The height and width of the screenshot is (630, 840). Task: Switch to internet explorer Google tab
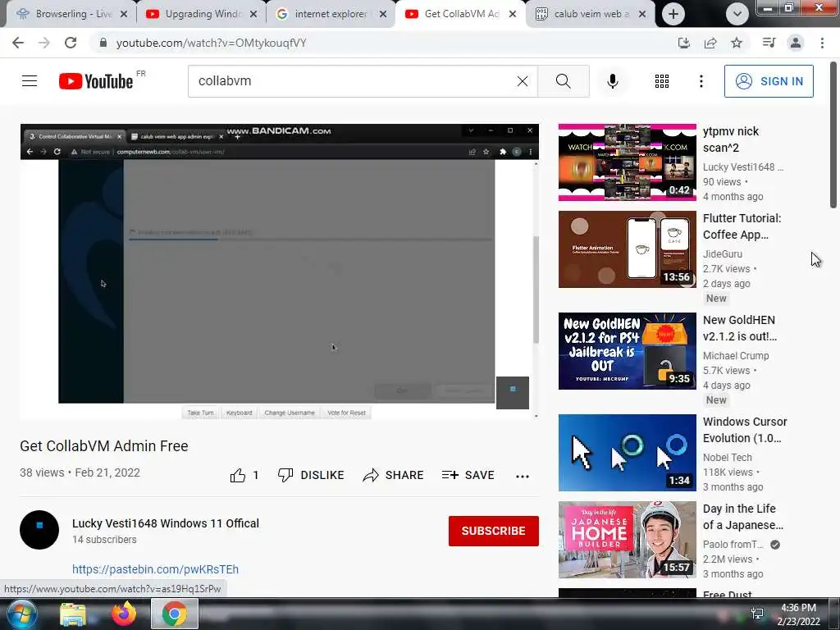point(331,14)
